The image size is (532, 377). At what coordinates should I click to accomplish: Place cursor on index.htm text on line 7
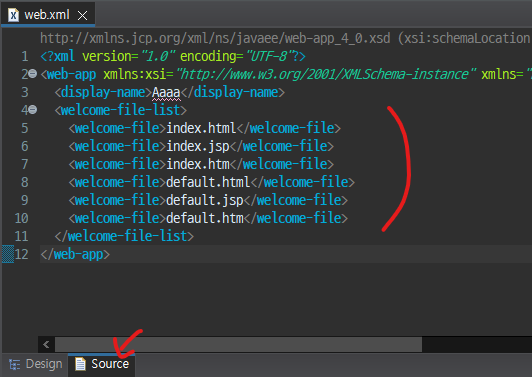point(198,164)
